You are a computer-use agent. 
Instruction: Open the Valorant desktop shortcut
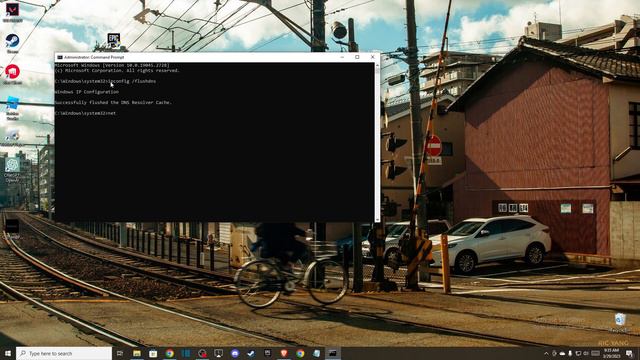click(x=12, y=11)
